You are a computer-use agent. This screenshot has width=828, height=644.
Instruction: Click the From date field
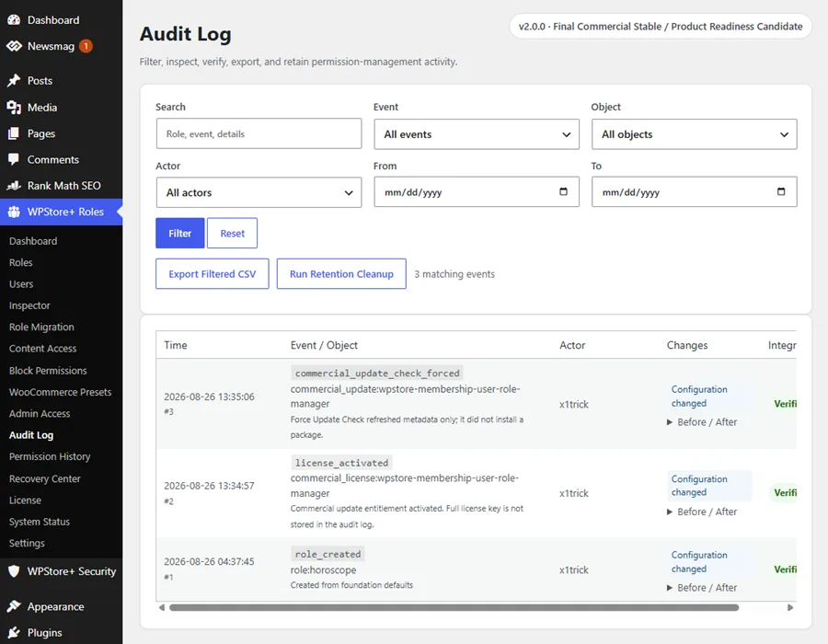click(x=477, y=192)
